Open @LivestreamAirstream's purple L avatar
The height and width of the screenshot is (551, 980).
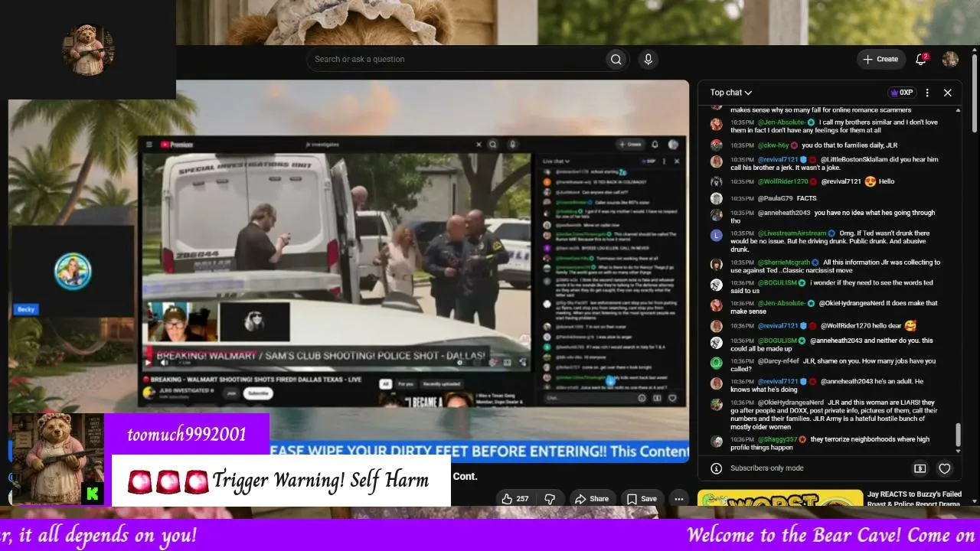(716, 235)
